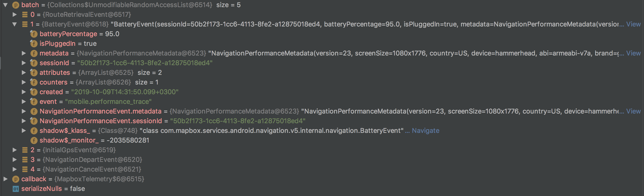Image resolution: width=644 pixels, height=196 pixels.
Task: Click the field icon next to isPluggedIn
Action: click(34, 44)
